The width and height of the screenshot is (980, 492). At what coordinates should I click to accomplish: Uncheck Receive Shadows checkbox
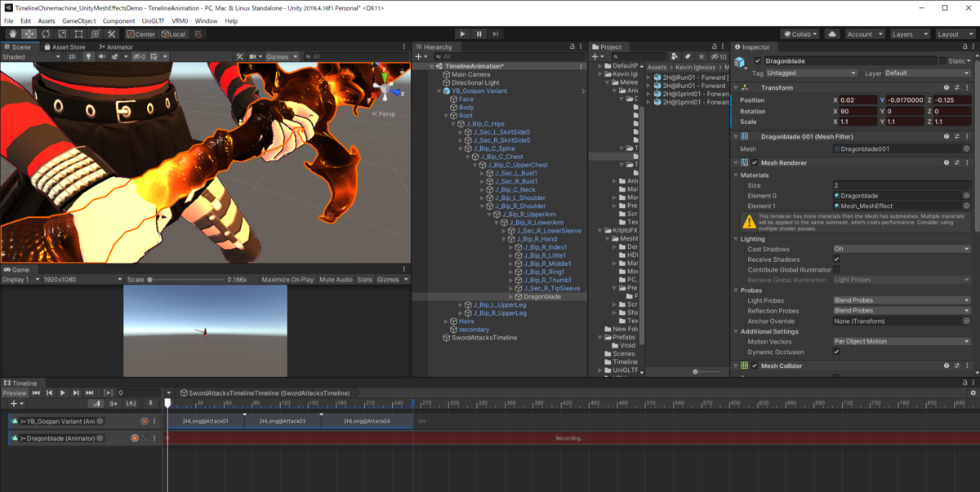[x=836, y=259]
